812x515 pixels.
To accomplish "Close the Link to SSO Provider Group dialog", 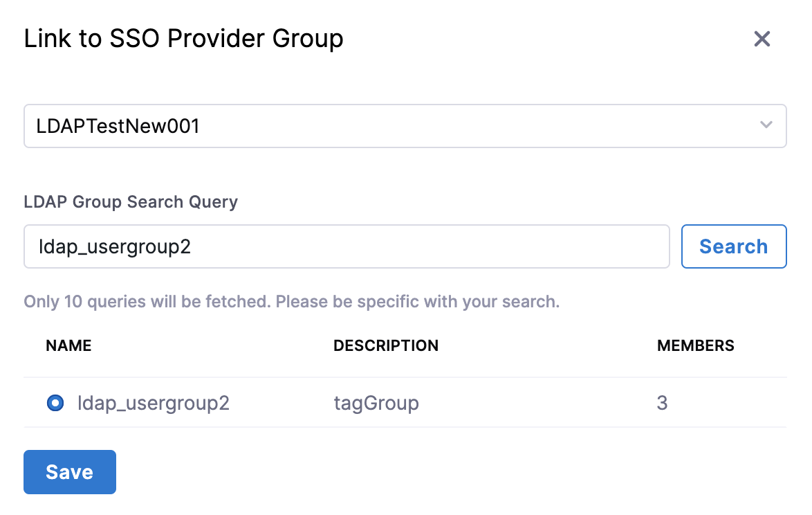I will (762, 39).
